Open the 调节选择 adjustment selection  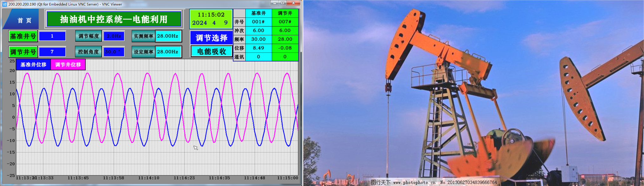coord(211,38)
